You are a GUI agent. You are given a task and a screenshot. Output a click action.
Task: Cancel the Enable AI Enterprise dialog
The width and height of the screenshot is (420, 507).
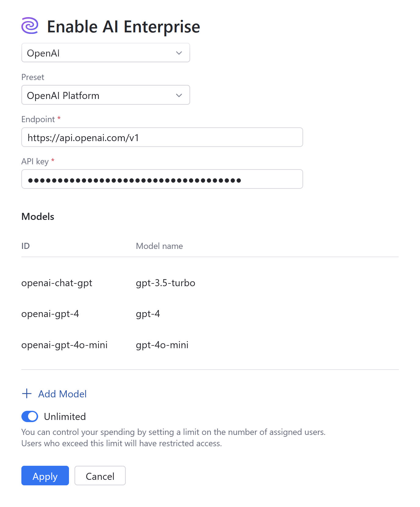tap(100, 476)
